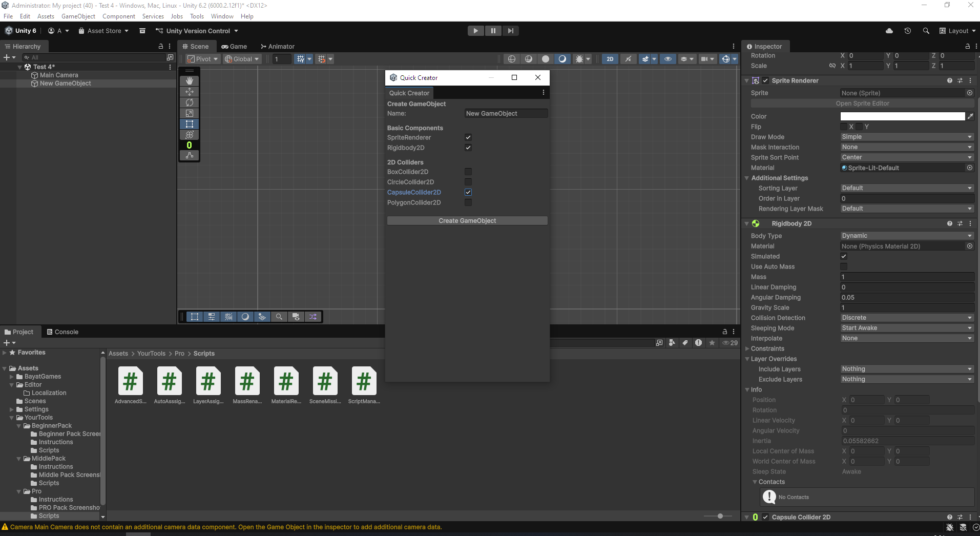The width and height of the screenshot is (980, 536).
Task: Uncheck Rigidbody2D in Quick Creator
Action: coord(468,148)
